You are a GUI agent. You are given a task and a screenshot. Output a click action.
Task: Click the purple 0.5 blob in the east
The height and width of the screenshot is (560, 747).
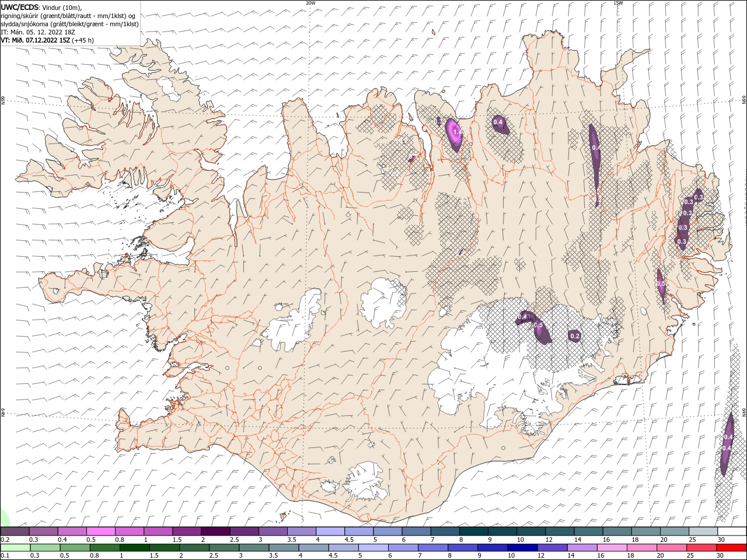[x=661, y=285]
